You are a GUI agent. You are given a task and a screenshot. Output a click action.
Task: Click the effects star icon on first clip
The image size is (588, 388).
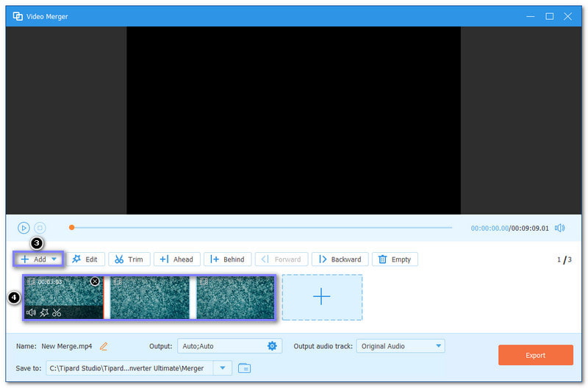pos(43,312)
